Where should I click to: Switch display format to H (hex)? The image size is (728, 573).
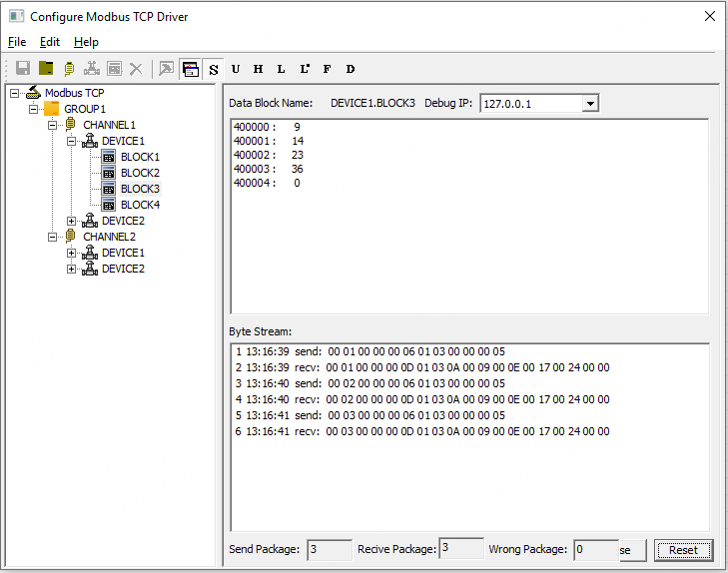tap(259, 69)
